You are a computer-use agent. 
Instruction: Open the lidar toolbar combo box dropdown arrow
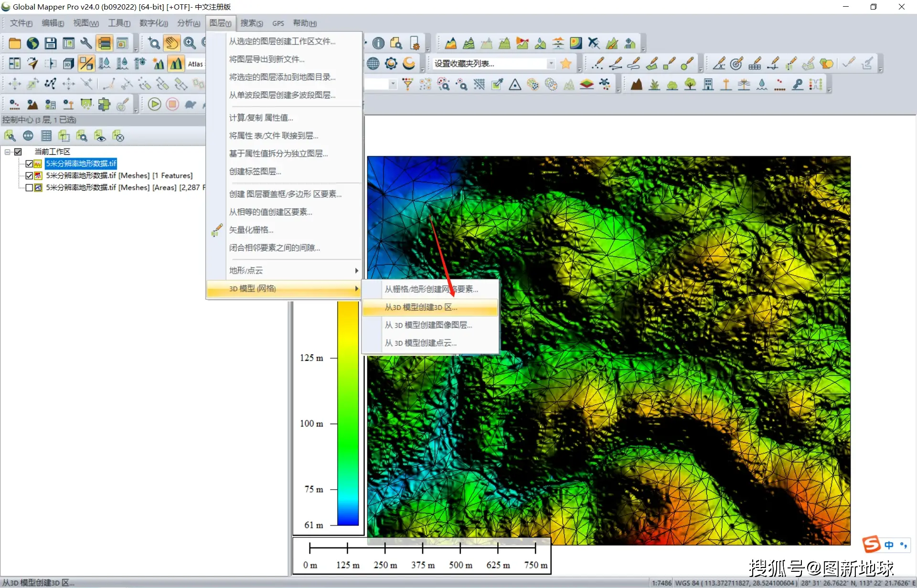(393, 85)
